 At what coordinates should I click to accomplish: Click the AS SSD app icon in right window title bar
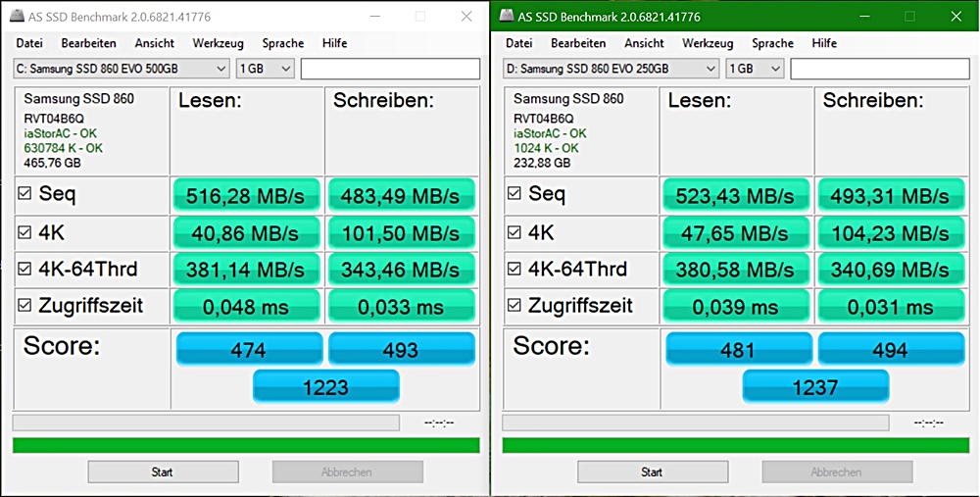coord(507,17)
